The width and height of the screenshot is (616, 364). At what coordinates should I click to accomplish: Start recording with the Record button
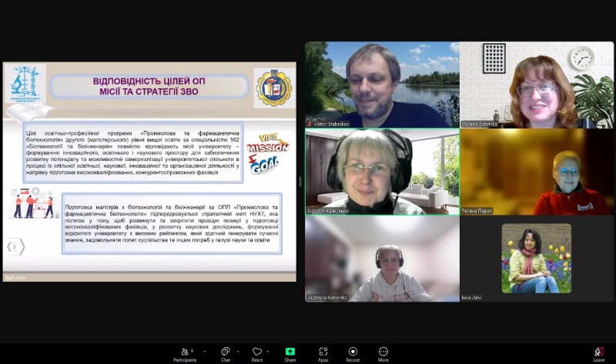pos(353,352)
